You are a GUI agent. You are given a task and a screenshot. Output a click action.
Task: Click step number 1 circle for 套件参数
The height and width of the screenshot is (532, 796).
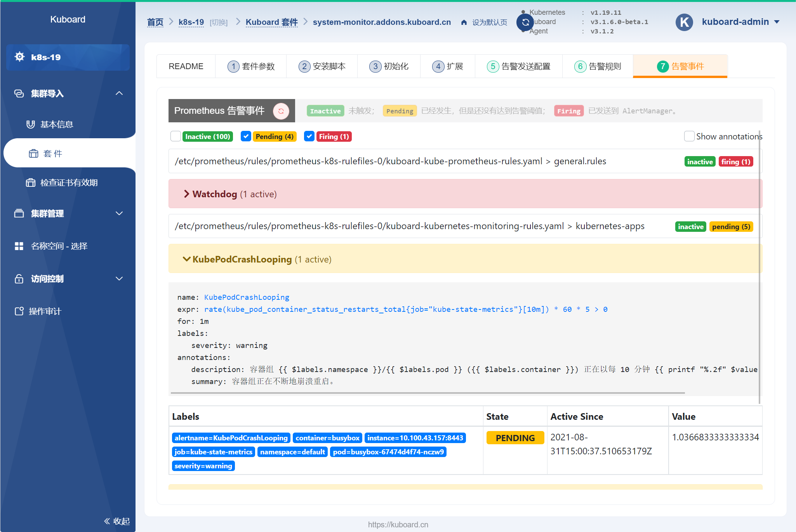point(233,66)
